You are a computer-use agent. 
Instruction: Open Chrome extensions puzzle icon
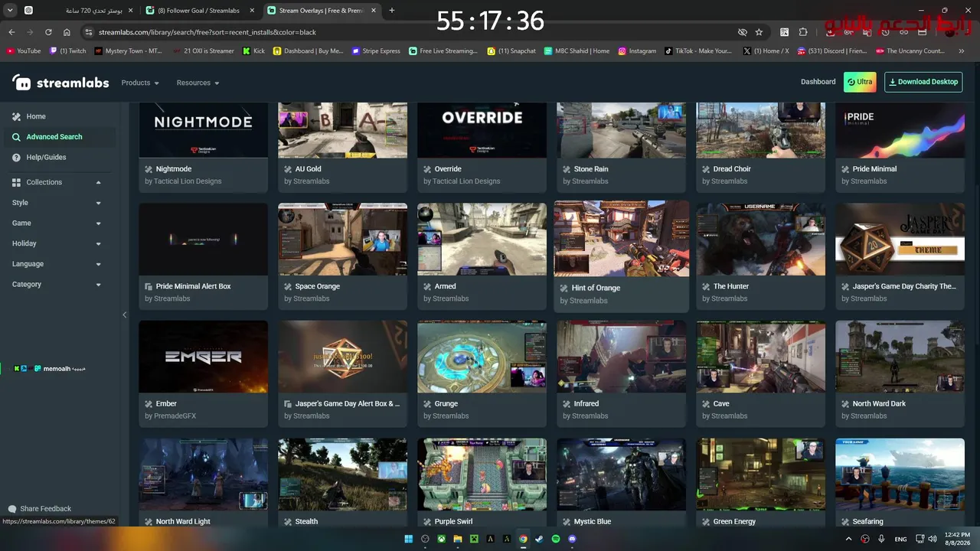(803, 32)
